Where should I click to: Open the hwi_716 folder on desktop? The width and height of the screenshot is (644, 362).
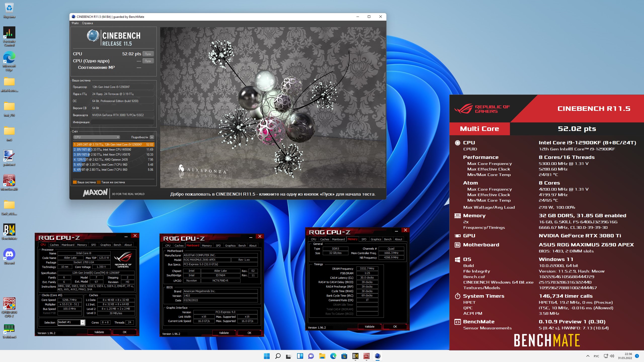click(9, 109)
